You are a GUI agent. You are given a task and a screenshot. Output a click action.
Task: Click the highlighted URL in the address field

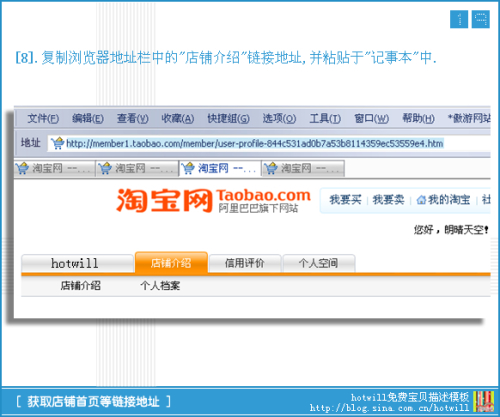255,144
